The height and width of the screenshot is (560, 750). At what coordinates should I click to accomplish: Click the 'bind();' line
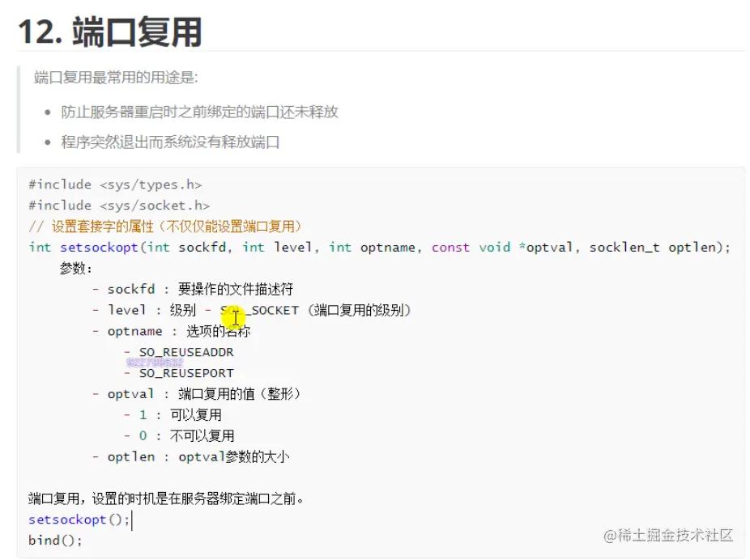pos(55,541)
